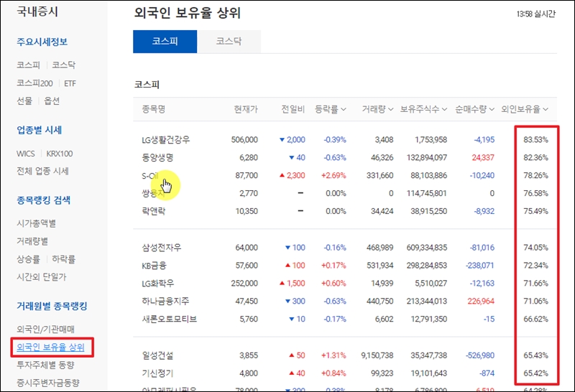Open stock 동양생명
The height and width of the screenshot is (392, 575).
tap(157, 157)
